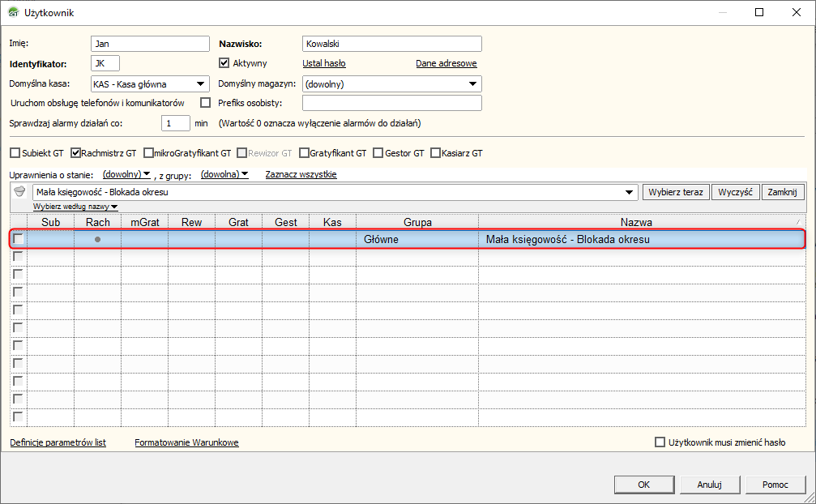Sort by the Grat column header
Viewport: 816px width, 504px height.
(x=238, y=222)
